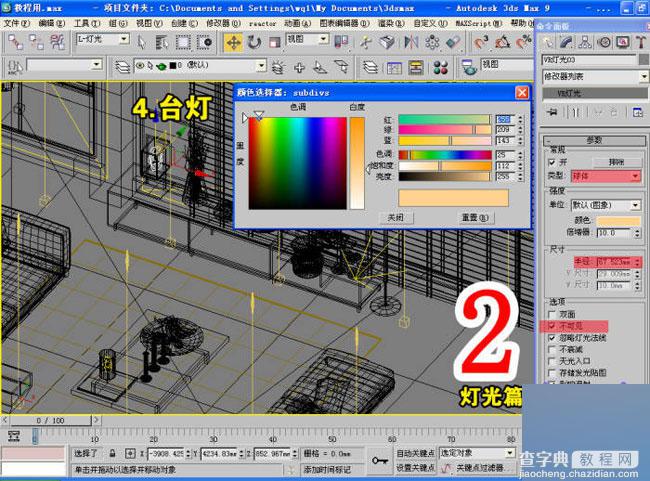Click the 白度 whiteness vertical slider
The height and width of the screenshot is (481, 650).
coord(357,163)
